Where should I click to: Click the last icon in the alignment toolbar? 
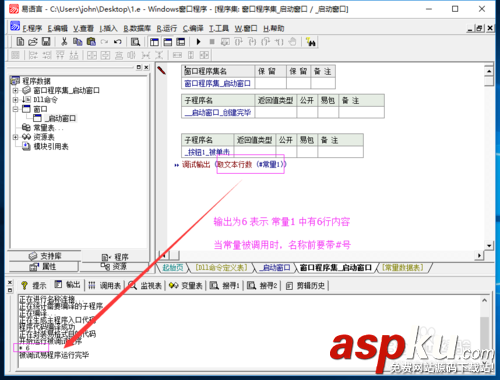[204, 55]
